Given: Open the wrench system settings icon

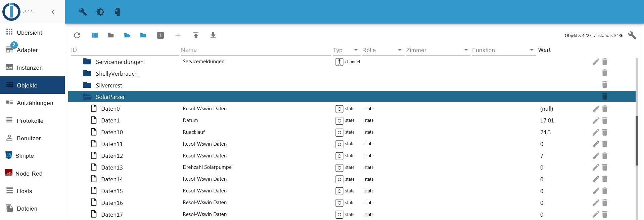Looking at the screenshot, I should (83, 12).
